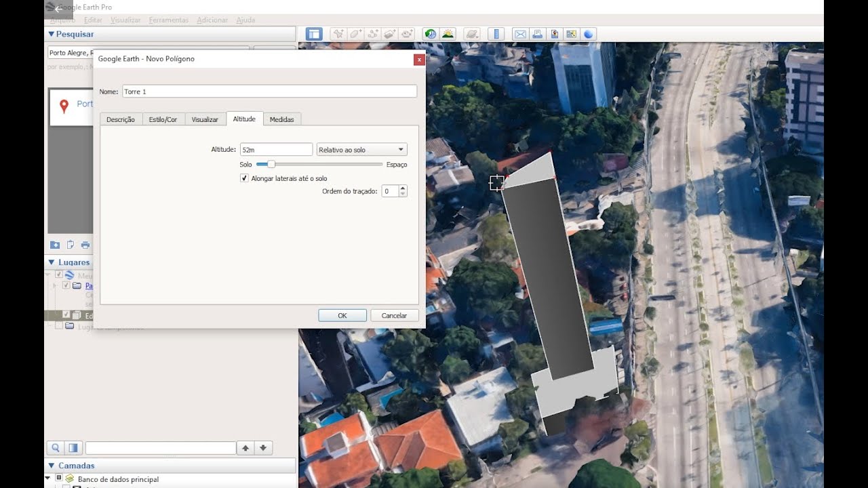Image resolution: width=868 pixels, height=488 pixels.
Task: Collapse the Pesquisar panel triangle
Action: 51,34
